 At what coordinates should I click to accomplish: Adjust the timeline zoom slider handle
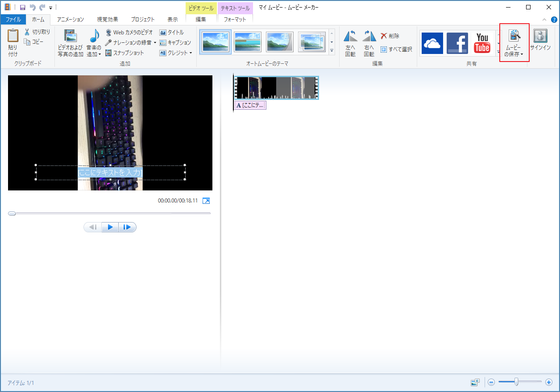pos(516,382)
